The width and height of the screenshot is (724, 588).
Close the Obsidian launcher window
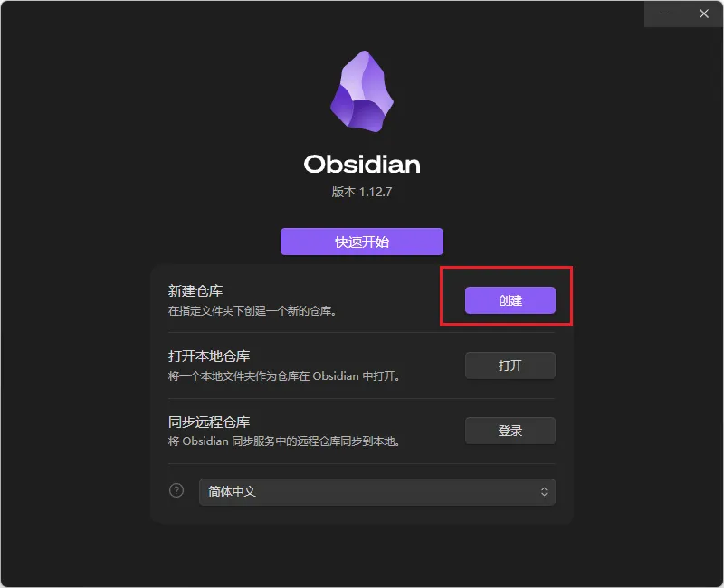703,14
